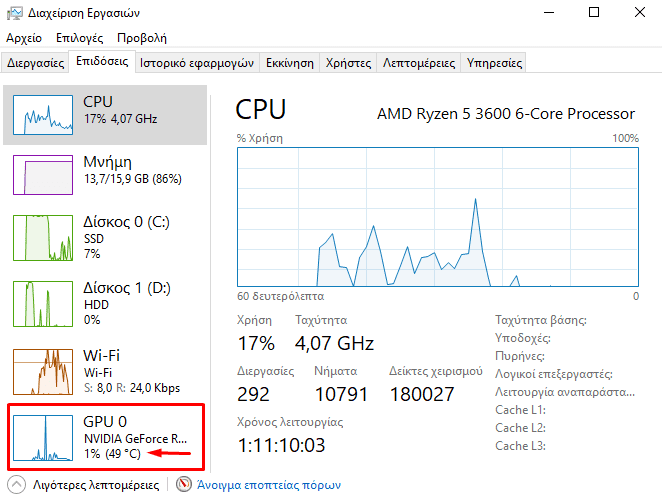Click the Task Manager app icon in title bar

[14, 13]
